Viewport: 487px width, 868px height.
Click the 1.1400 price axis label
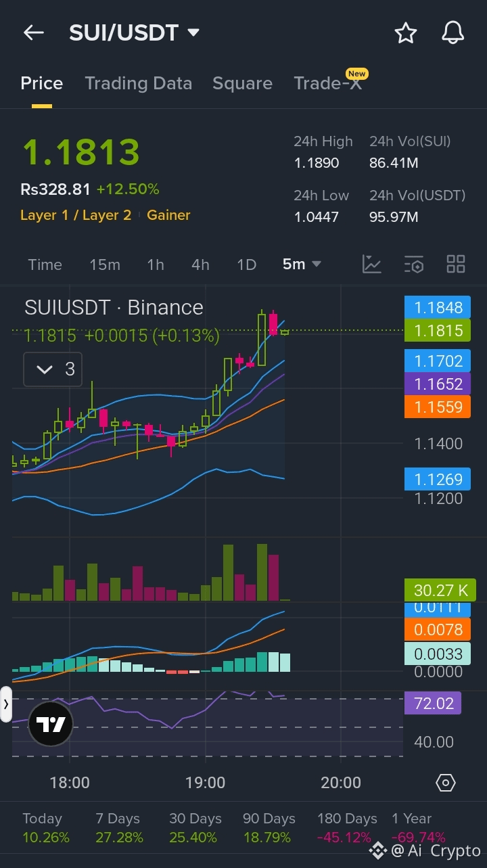(438, 444)
